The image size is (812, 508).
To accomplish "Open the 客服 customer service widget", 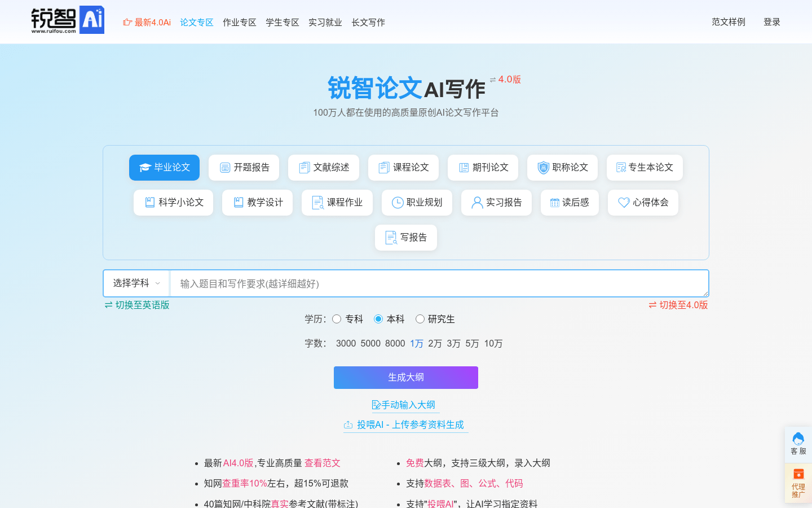I will (798, 444).
